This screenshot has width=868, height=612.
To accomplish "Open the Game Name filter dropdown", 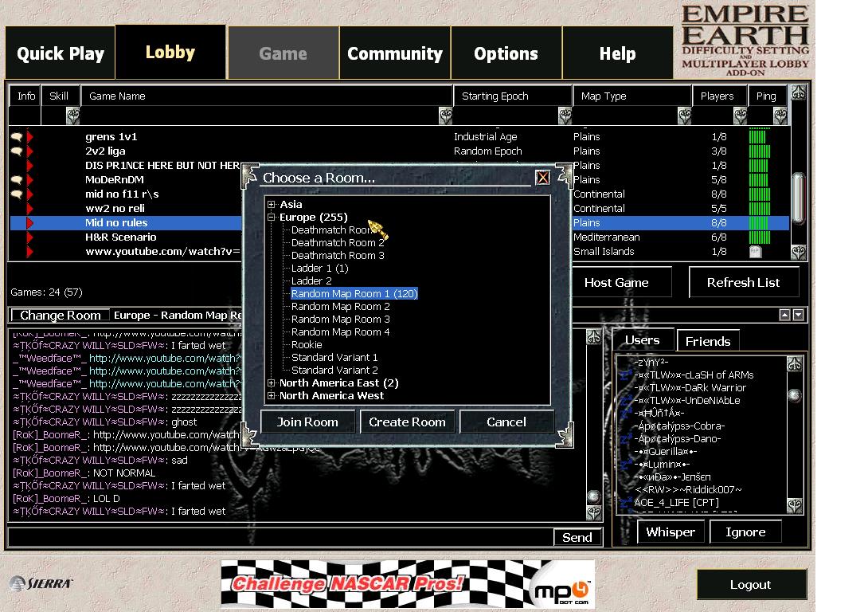I will [x=446, y=116].
